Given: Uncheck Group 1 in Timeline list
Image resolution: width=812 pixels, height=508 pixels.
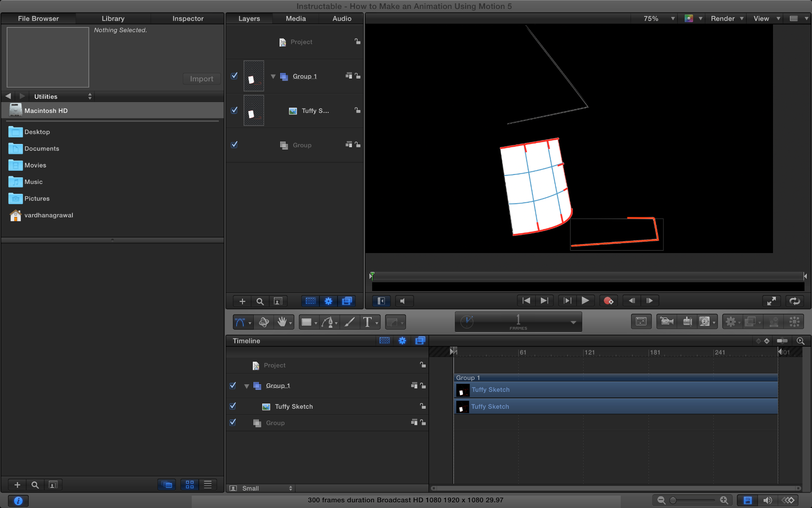Looking at the screenshot, I should (233, 385).
